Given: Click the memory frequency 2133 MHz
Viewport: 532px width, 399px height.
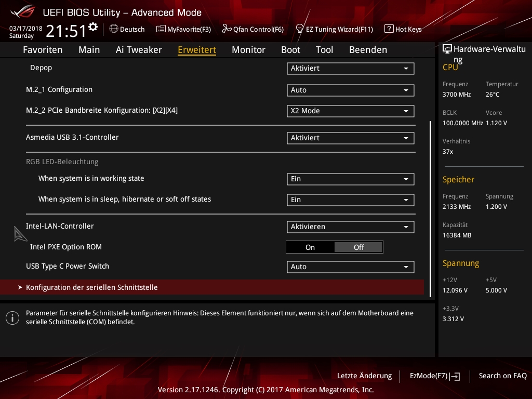Looking at the screenshot, I should tap(457, 207).
